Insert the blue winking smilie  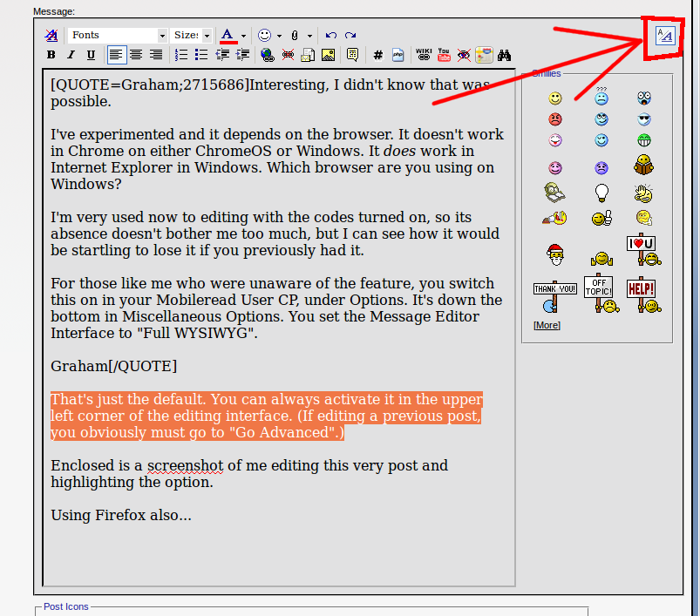click(601, 140)
